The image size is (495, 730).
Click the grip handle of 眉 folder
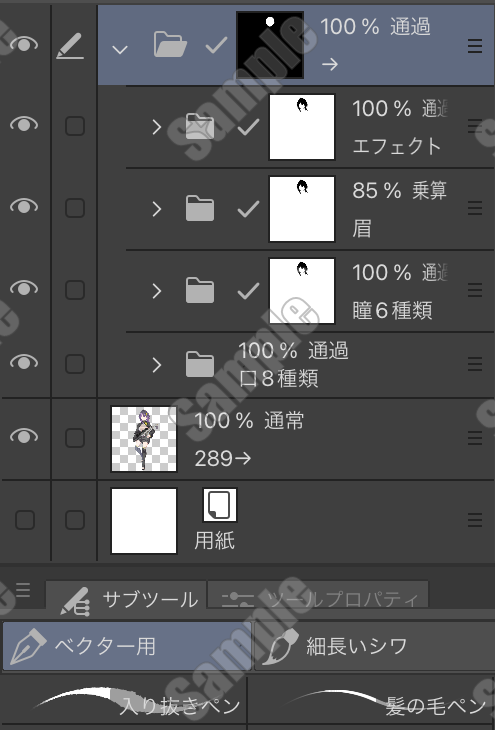pyautogui.click(x=475, y=208)
